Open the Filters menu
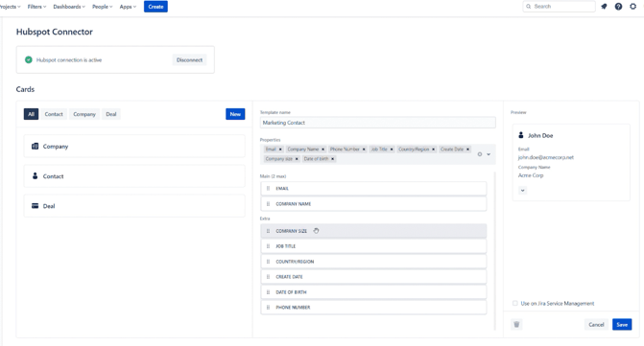644x346 pixels. [37, 7]
